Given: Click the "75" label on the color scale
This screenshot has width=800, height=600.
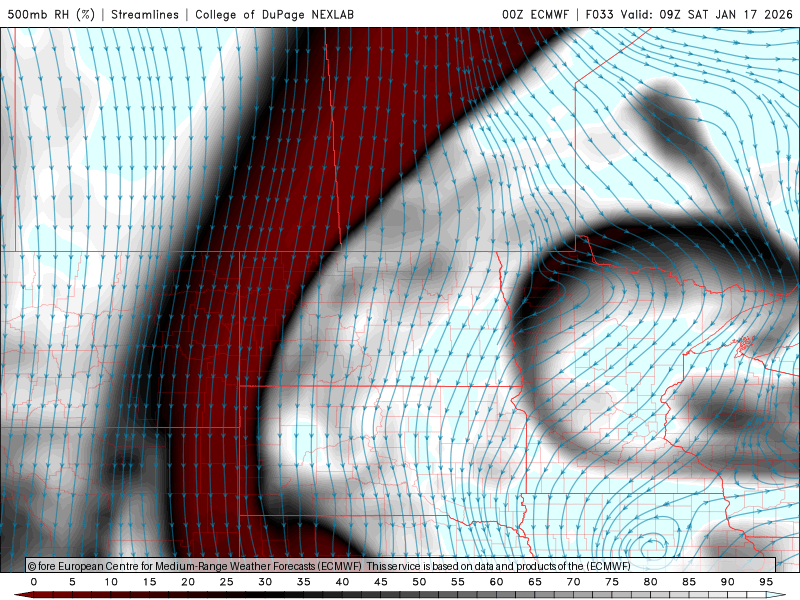Looking at the screenshot, I should tap(612, 582).
